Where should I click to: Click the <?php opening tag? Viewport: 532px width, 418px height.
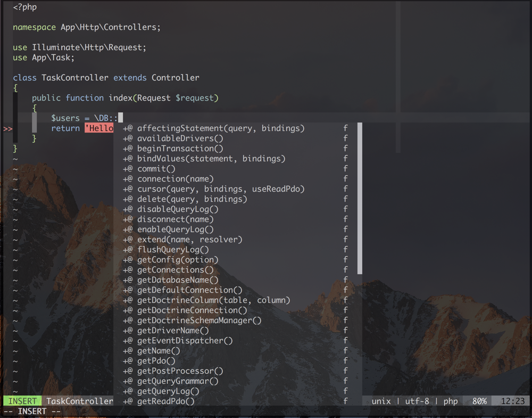[x=25, y=7]
